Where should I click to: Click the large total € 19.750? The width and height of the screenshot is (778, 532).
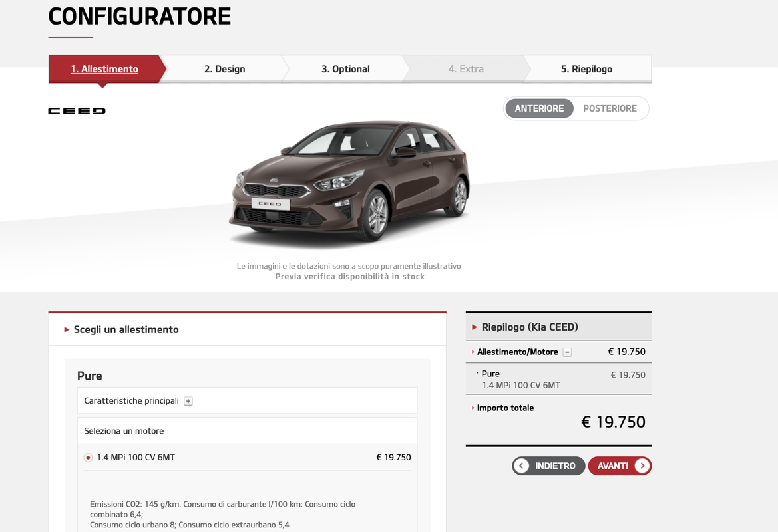point(613,422)
